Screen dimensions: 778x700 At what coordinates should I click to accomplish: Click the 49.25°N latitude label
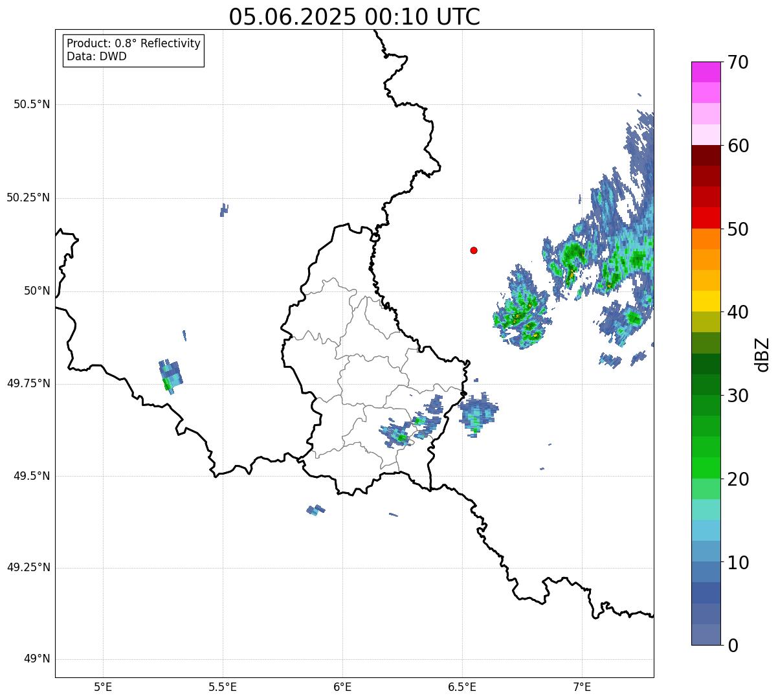pos(28,568)
